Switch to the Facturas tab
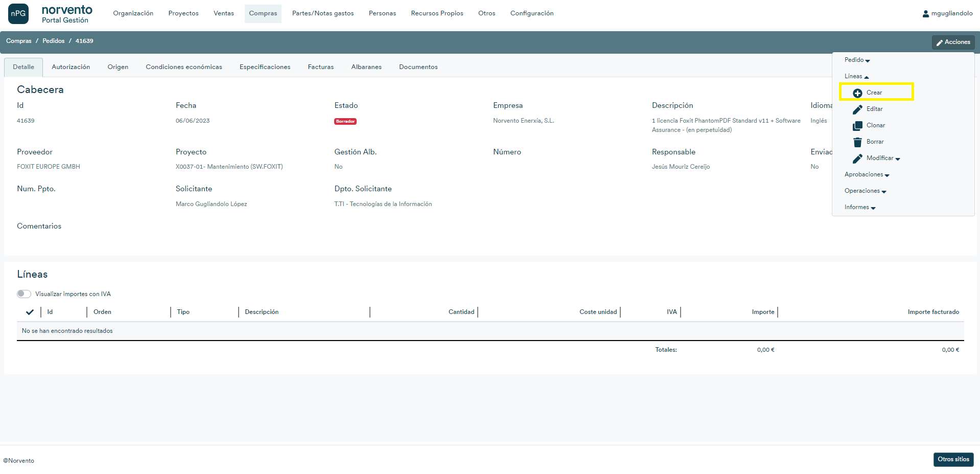This screenshot has width=980, height=474. coord(321,67)
